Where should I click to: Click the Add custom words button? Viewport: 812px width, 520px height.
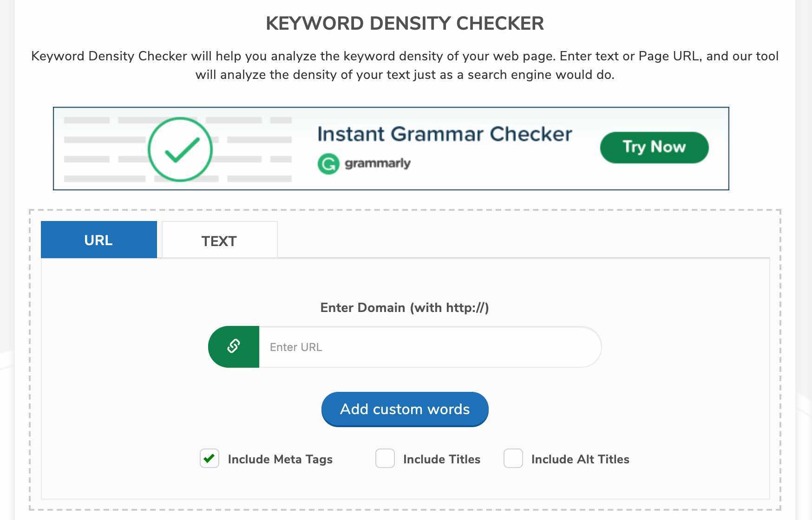click(405, 409)
